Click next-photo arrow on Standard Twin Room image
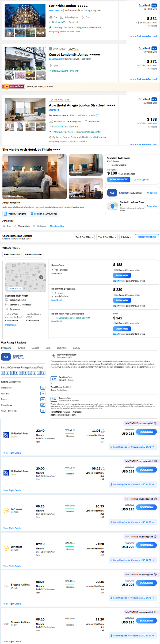The width and height of the screenshot is (160, 644). coord(41,277)
